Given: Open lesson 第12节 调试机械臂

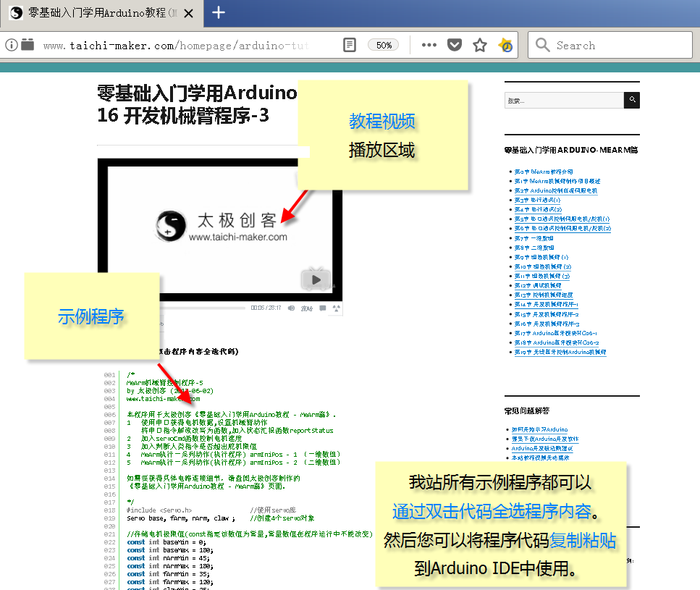Looking at the screenshot, I should coord(538,286).
